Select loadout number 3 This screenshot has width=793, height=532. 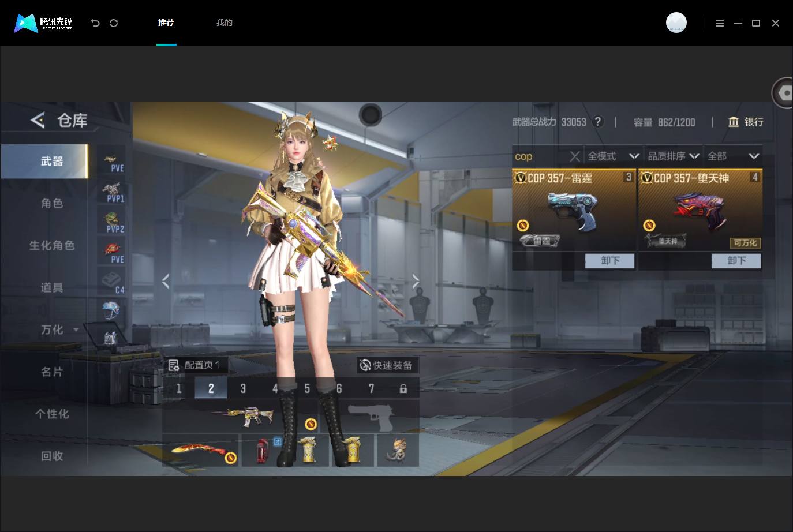pyautogui.click(x=243, y=388)
